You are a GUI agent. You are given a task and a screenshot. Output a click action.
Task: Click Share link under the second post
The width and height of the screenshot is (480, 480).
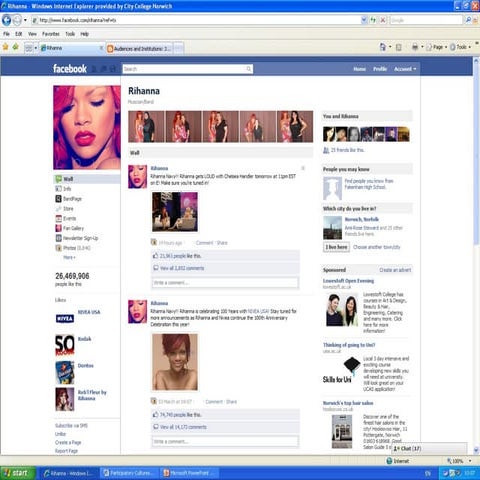231,402
